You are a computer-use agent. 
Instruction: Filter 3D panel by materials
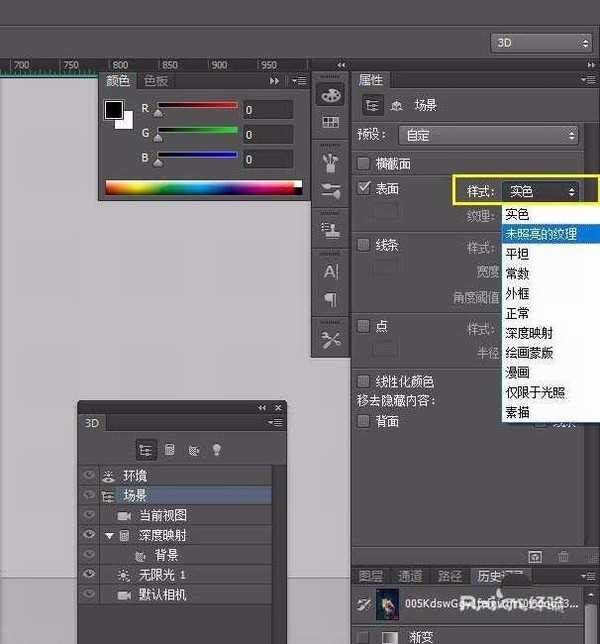(x=193, y=449)
